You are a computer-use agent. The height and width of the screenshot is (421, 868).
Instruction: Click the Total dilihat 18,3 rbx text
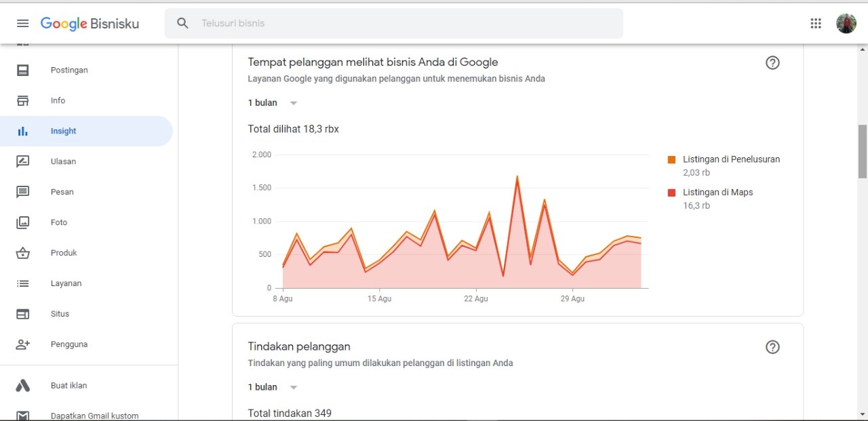click(293, 129)
